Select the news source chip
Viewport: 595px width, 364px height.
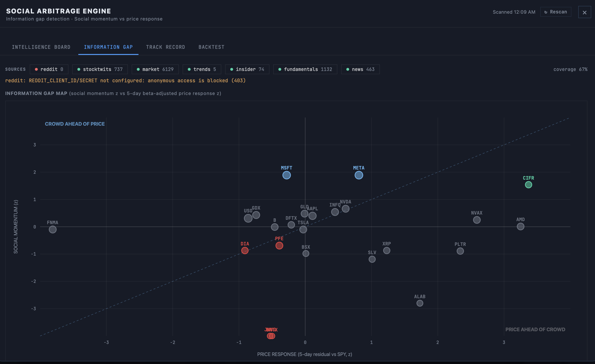pyautogui.click(x=360, y=69)
